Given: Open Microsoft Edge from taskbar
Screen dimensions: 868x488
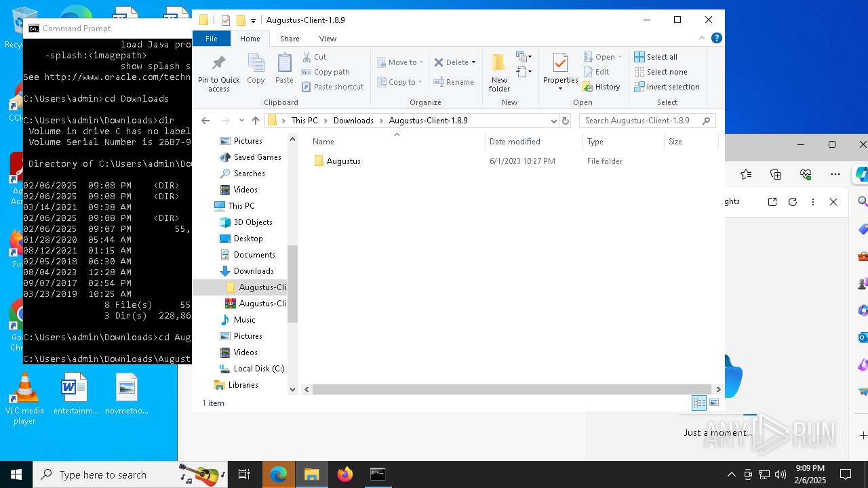Looking at the screenshot, I should pos(279,474).
